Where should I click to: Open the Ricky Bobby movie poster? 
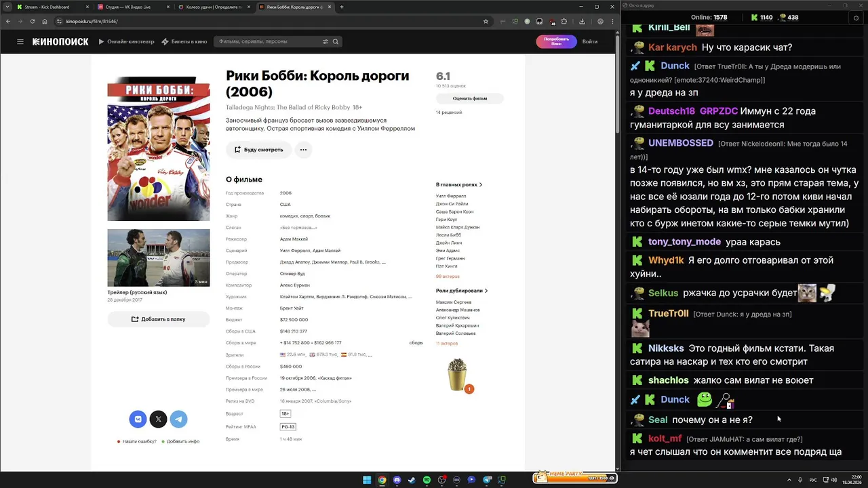point(159,148)
